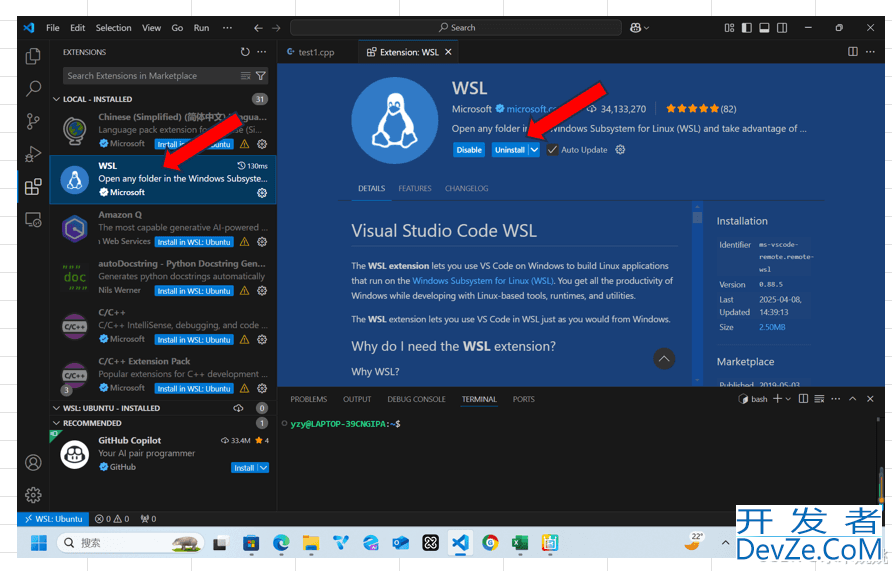Open the Explorer view in activity bar
The width and height of the screenshot is (892, 571).
tap(33, 56)
